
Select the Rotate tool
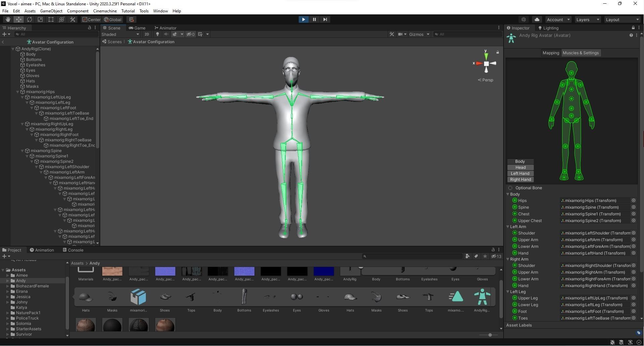pos(30,19)
